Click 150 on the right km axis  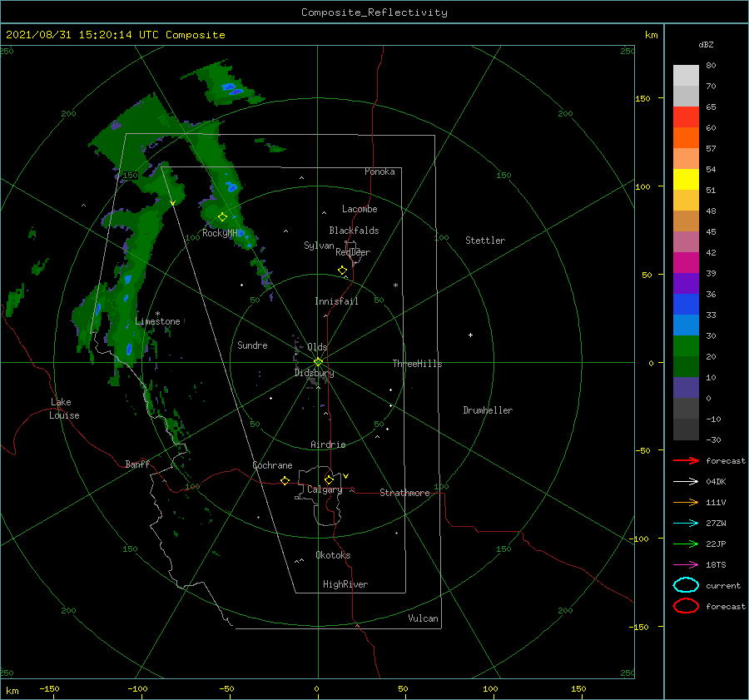tap(642, 98)
